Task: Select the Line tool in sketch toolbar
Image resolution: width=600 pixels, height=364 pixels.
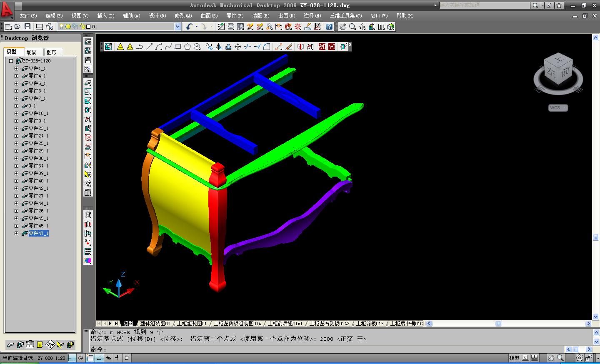Action: (149, 47)
